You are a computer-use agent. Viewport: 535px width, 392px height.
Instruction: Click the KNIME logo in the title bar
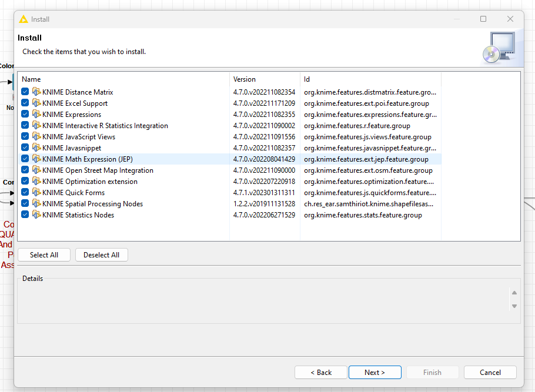point(24,19)
